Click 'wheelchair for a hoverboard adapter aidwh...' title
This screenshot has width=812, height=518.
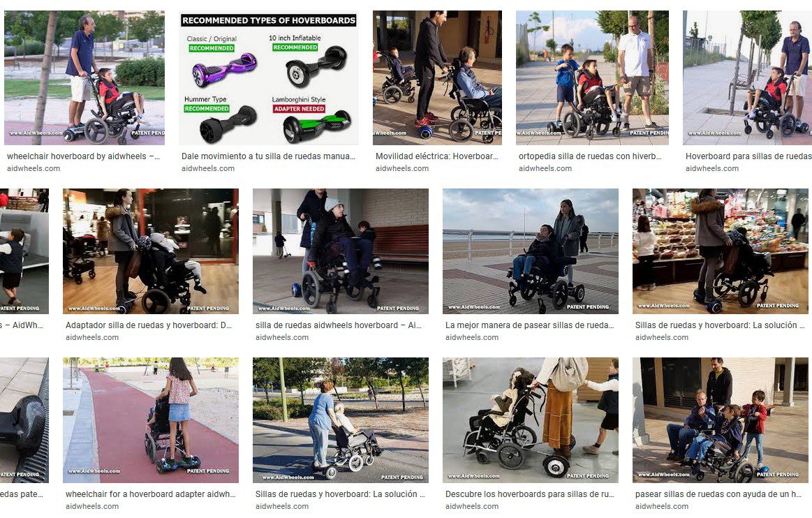[x=150, y=494]
